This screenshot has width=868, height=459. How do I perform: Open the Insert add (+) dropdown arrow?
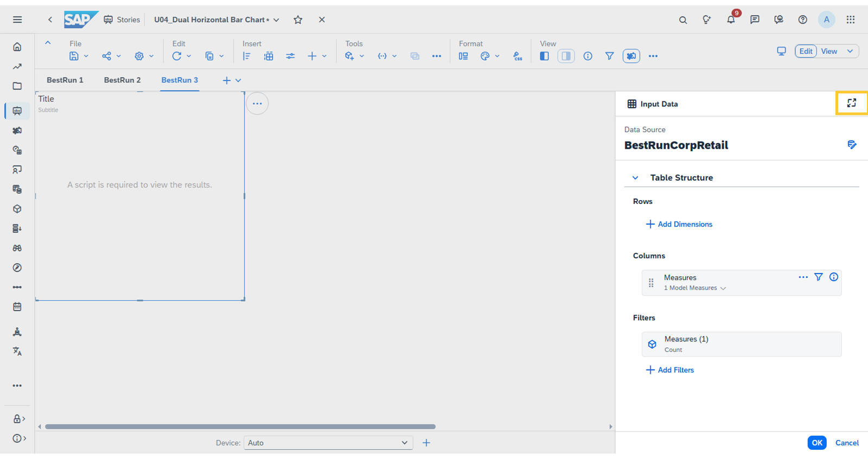(324, 56)
